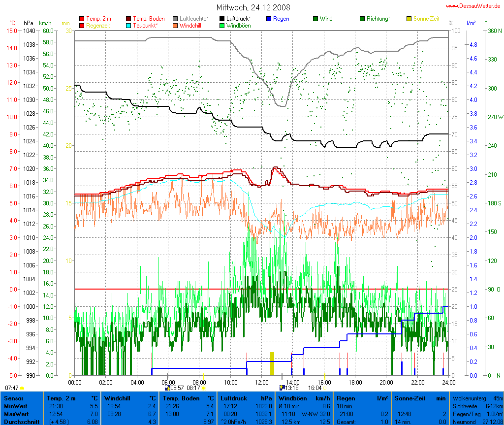Image resolution: width=504 pixels, height=425 pixels.
Task: Click the orange Windchill legend square
Action: (x=176, y=25)
